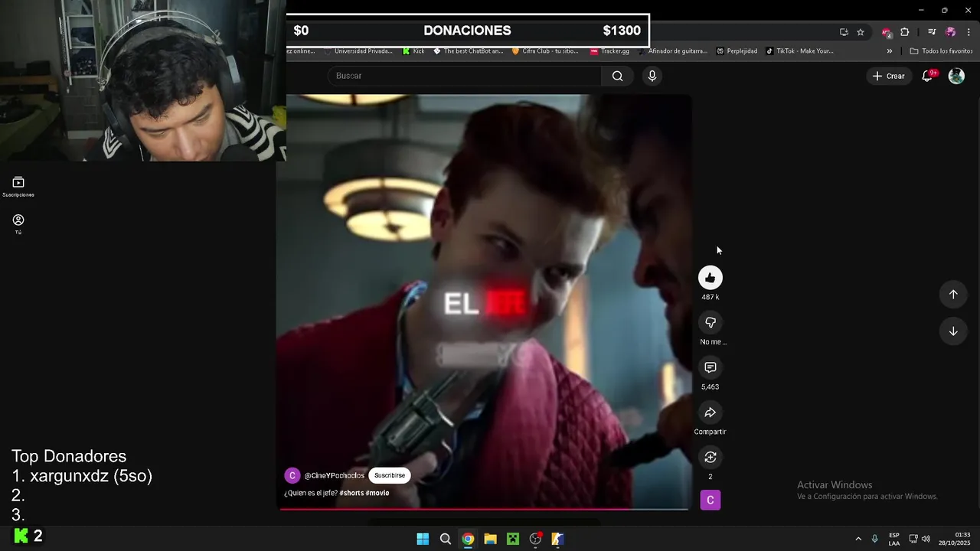Screen dimensions: 980x551
Task: Open the @CineYPochoclos channel link
Action: coord(335,475)
